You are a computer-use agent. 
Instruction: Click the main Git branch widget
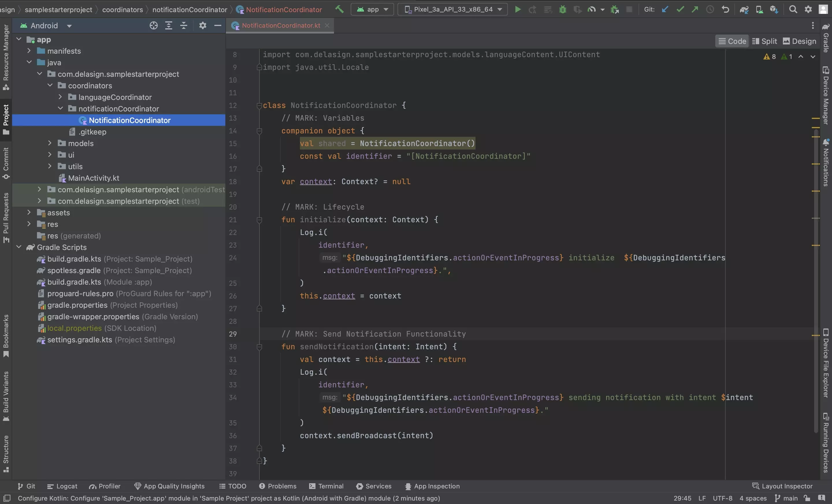[786, 498]
